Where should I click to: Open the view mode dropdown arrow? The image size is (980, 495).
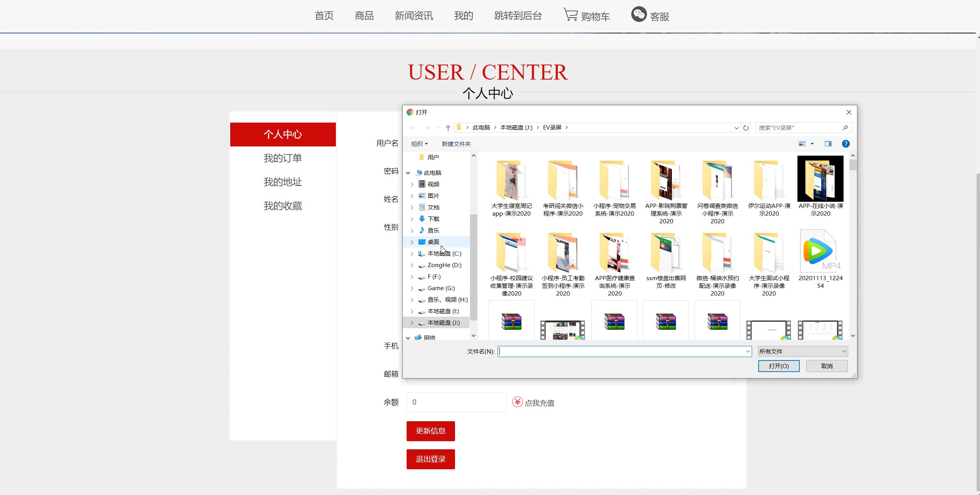(x=812, y=144)
